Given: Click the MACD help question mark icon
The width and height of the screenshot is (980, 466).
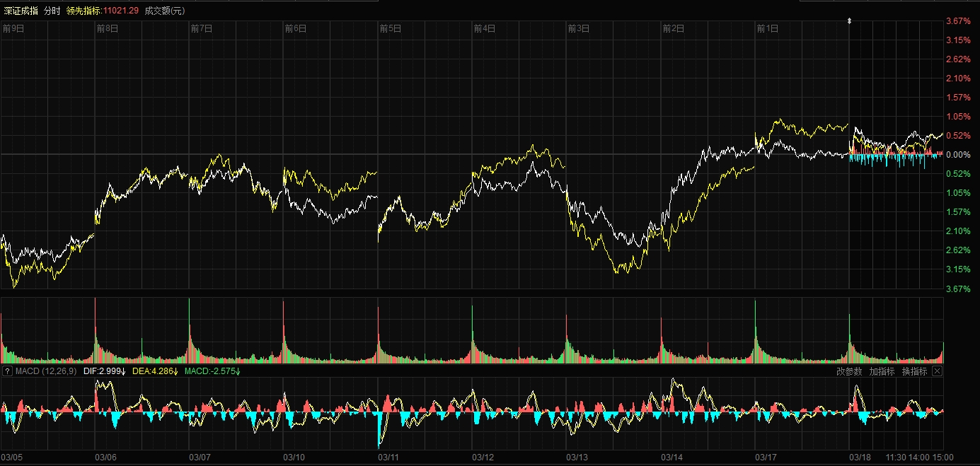Looking at the screenshot, I should click(x=7, y=371).
